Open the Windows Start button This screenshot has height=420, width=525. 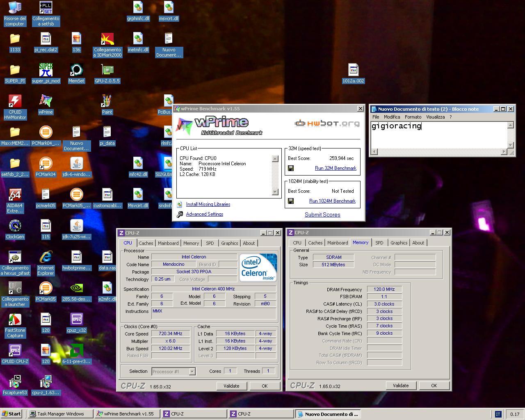click(11, 414)
